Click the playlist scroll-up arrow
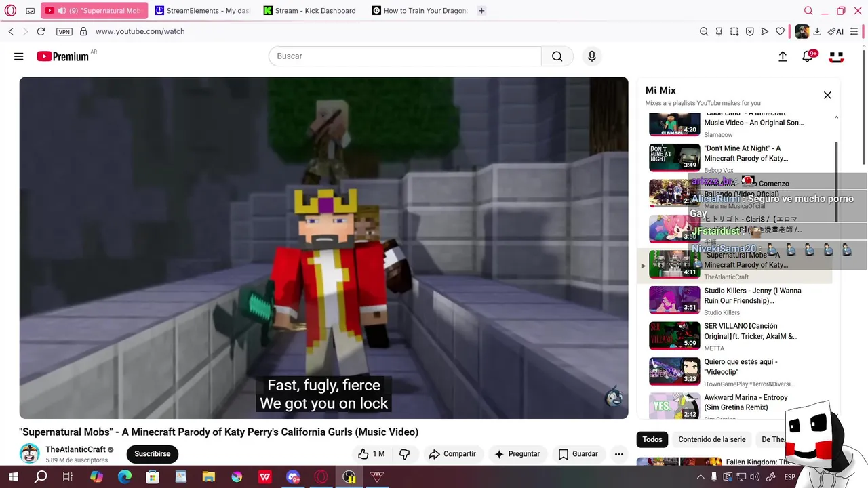868x488 pixels. click(x=836, y=117)
